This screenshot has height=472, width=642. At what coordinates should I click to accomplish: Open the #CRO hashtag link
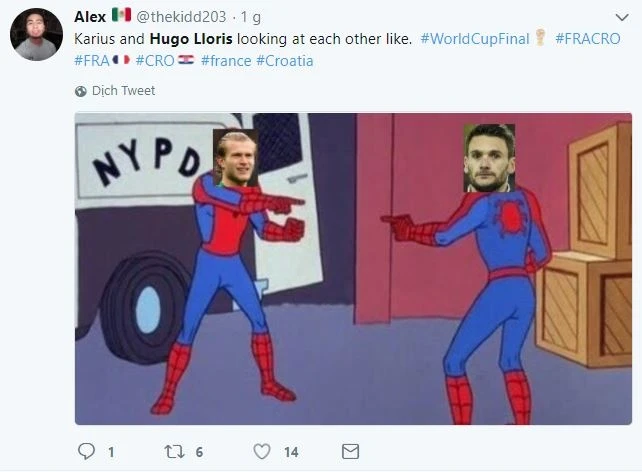[x=155, y=61]
